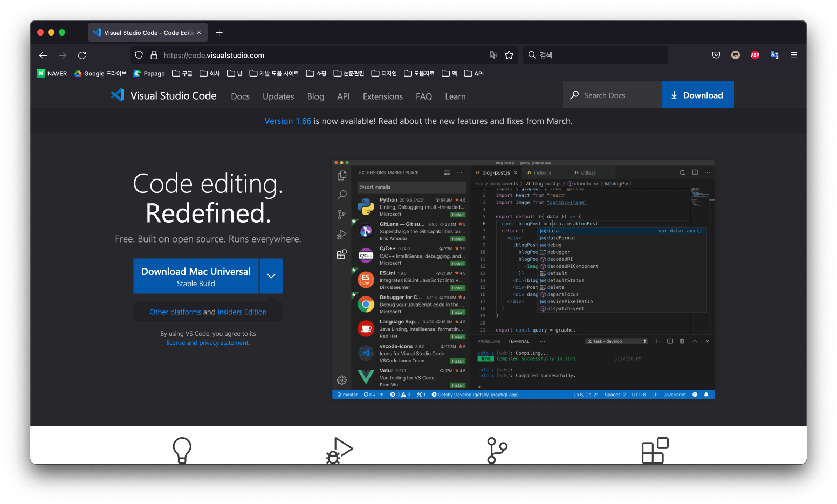Image resolution: width=837 pixels, height=504 pixels.
Task: Open the Blog navigation item
Action: [x=315, y=96]
